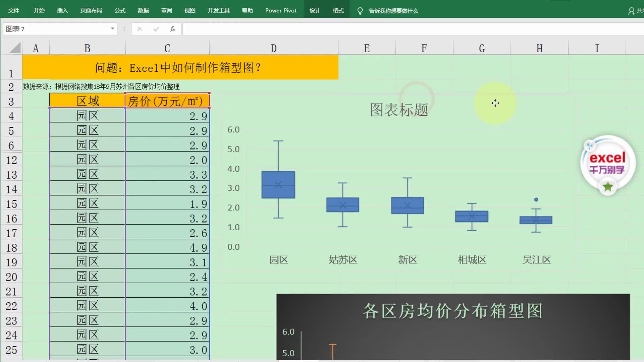Open the 公式 ribbon tab
This screenshot has width=644, height=362.
pyautogui.click(x=120, y=10)
